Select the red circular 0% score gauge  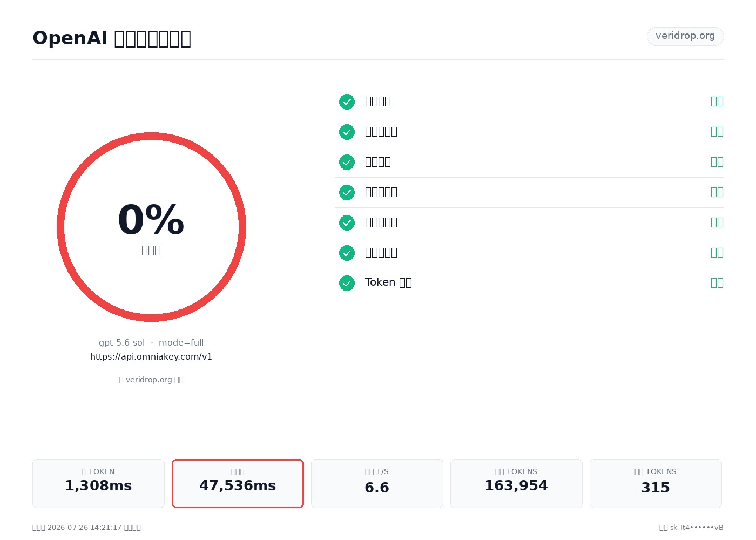[151, 227]
